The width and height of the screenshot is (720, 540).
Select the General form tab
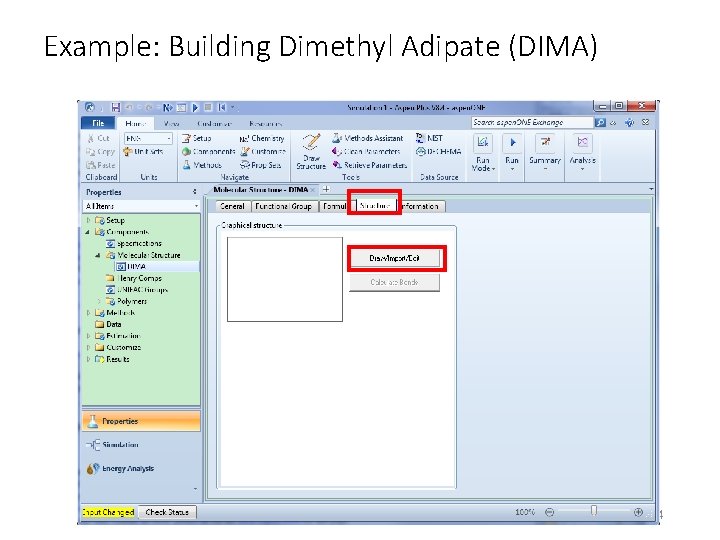(x=232, y=206)
